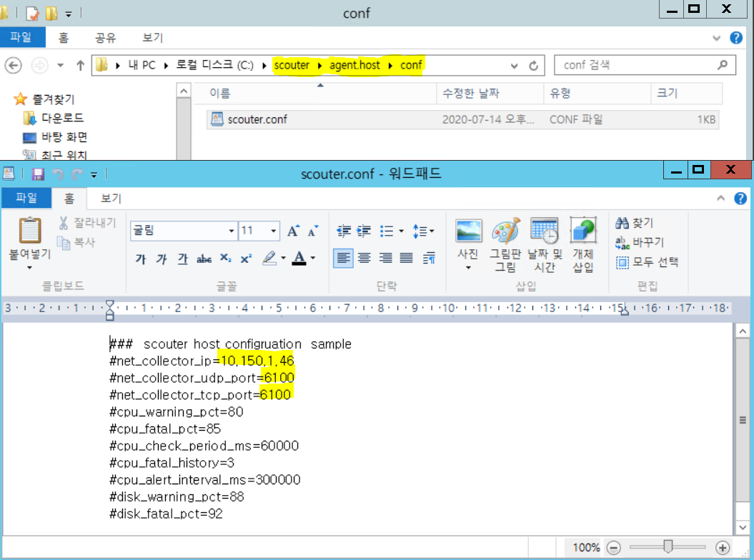This screenshot has width=754, height=560.
Task: Click the Copy icon in clipboard group
Action: click(64, 242)
